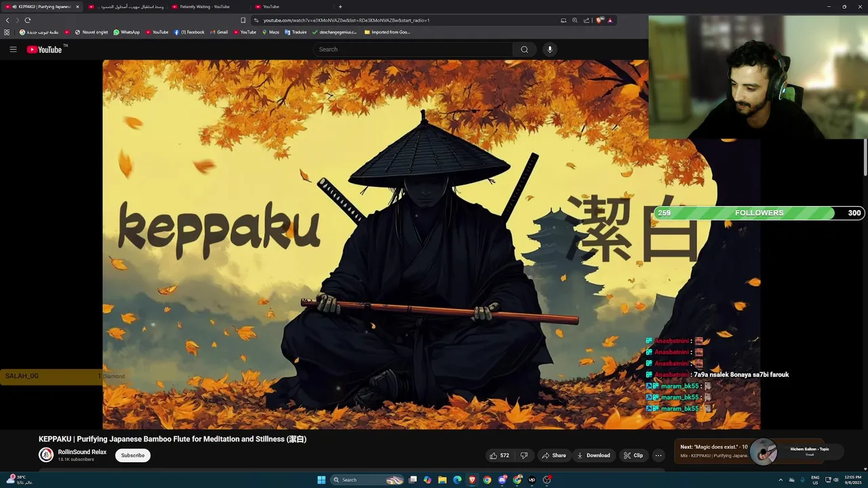
Task: Open the Maps bookmark
Action: click(271, 32)
